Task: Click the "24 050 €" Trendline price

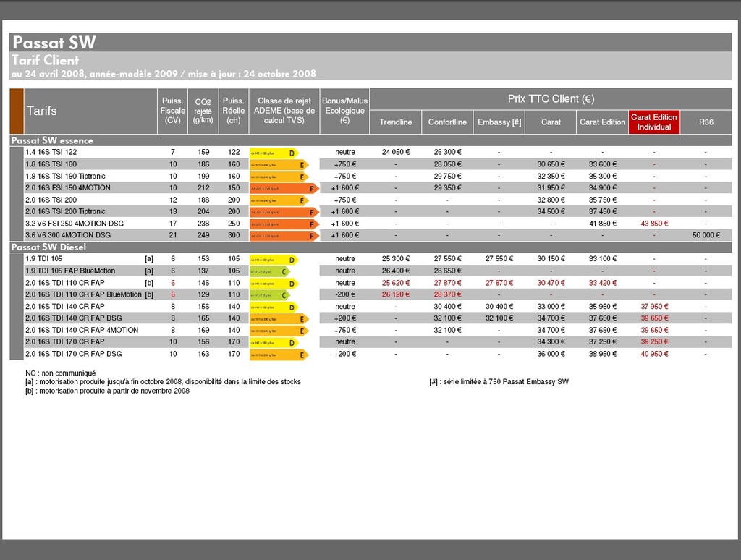Action: click(x=396, y=152)
